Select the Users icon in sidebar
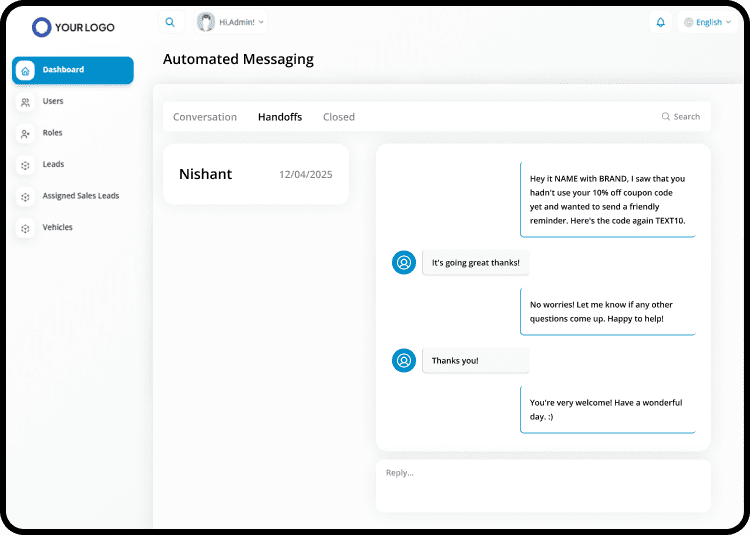The height and width of the screenshot is (535, 750). point(25,102)
